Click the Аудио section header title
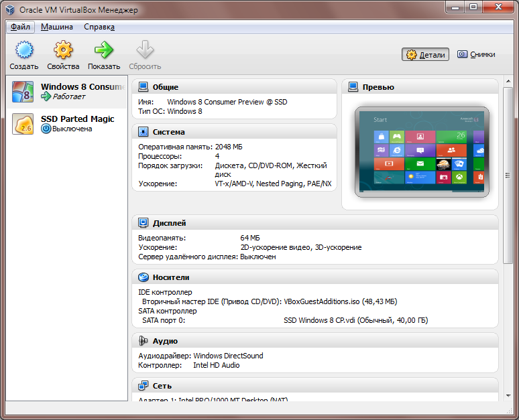Image resolution: width=519 pixels, height=420 pixels. pos(165,341)
